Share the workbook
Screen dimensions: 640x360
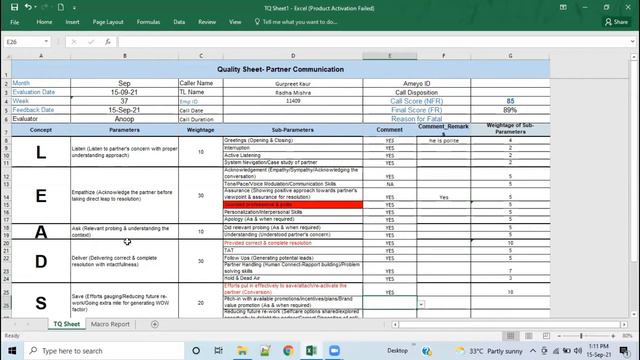pos(616,22)
